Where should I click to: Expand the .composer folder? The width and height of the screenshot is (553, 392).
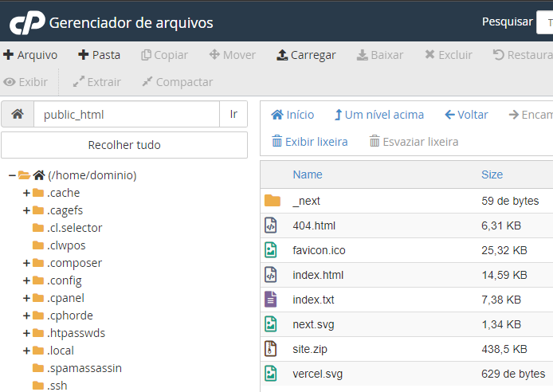point(26,263)
